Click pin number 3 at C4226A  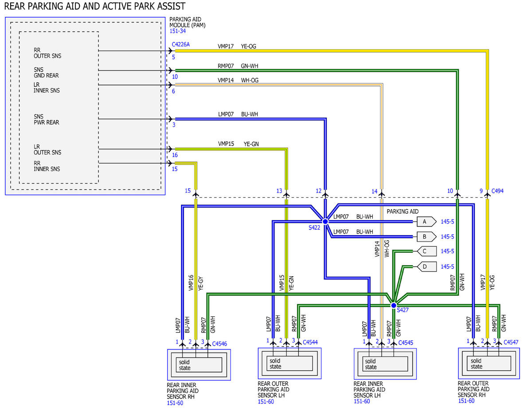pos(174,125)
